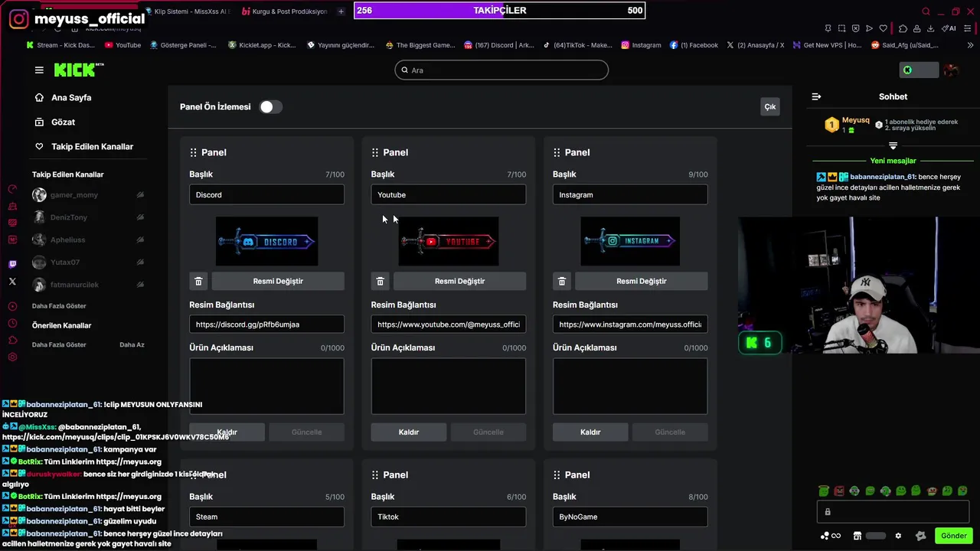Grab the drag handle icon of the Instagram panel
Viewport: 980px width, 551px height.
point(557,152)
